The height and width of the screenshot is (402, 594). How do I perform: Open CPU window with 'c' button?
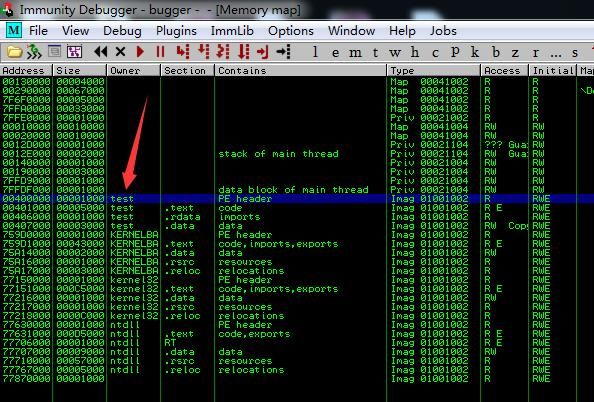coord(435,53)
